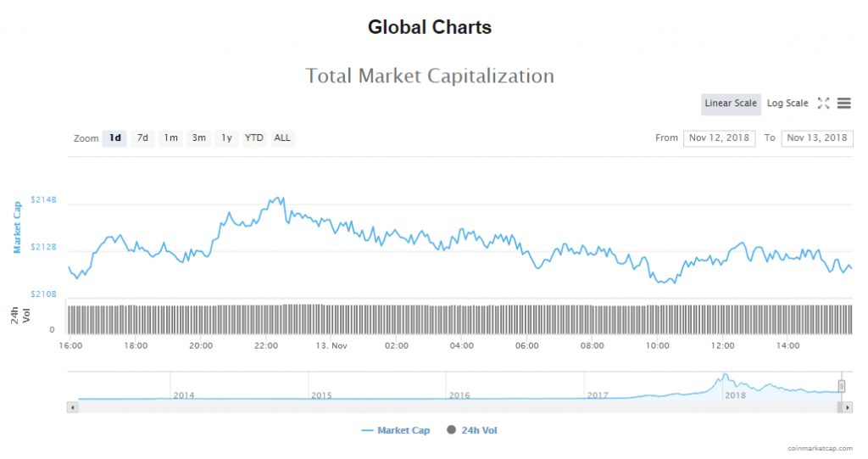This screenshot has width=868, height=459.
Task: Show ALL time range
Action: [x=282, y=138]
